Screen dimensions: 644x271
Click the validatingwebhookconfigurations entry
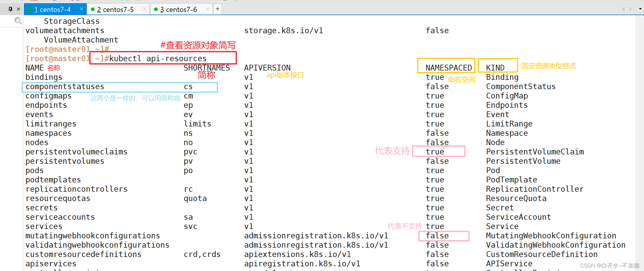click(x=97, y=245)
